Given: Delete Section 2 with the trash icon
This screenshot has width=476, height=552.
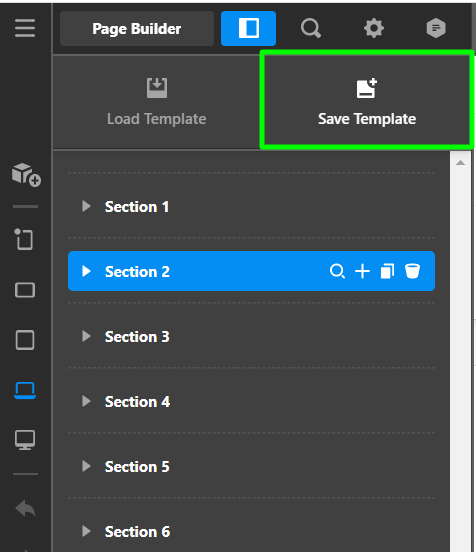Looking at the screenshot, I should [x=412, y=271].
